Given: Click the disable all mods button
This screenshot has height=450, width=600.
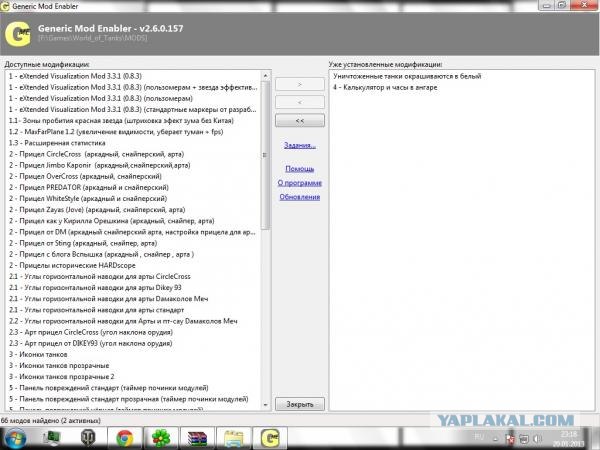Looking at the screenshot, I should pos(300,121).
